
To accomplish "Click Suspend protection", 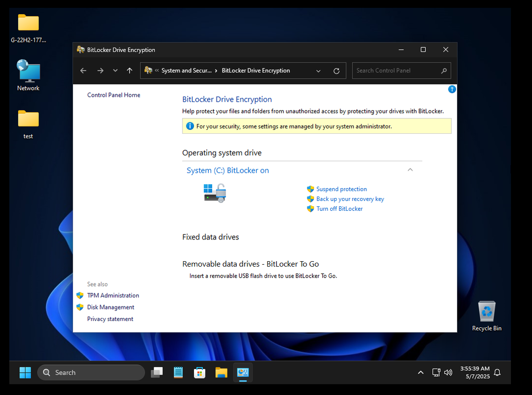I will (342, 189).
